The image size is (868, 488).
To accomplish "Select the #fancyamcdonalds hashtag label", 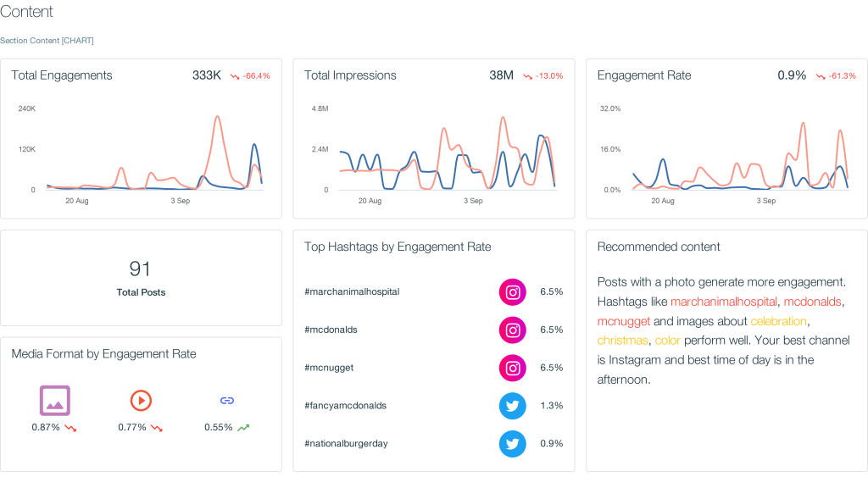I will (347, 406).
